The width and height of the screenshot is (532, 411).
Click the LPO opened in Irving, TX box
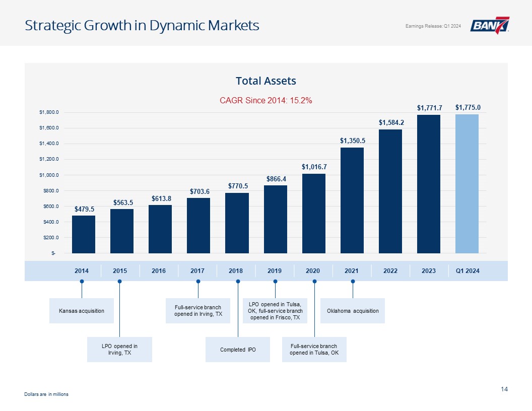coord(119,350)
